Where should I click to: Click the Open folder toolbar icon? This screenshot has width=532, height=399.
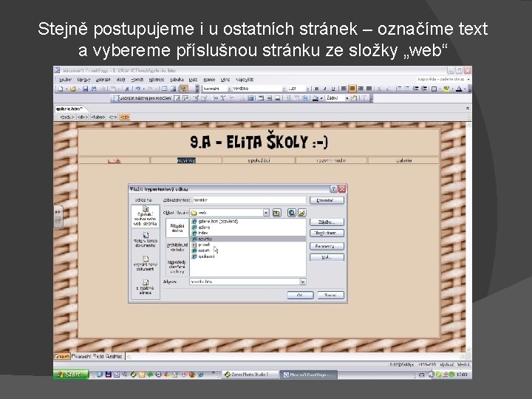click(73, 89)
